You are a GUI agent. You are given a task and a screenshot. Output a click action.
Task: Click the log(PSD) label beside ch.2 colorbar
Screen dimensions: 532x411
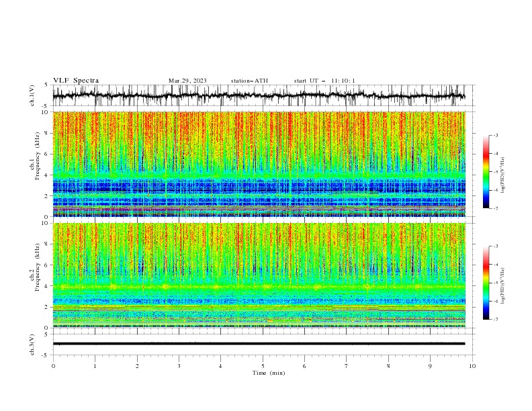[x=502, y=285]
